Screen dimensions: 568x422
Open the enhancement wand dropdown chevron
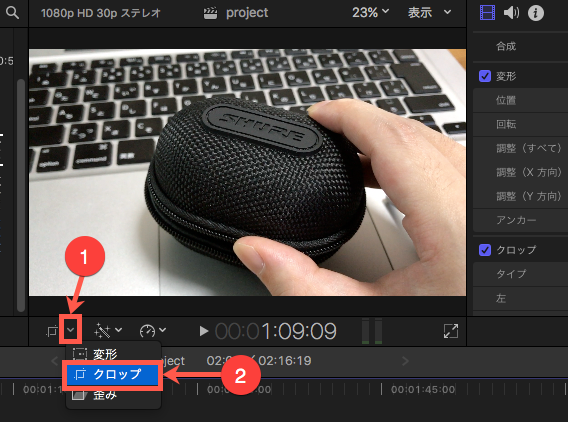tap(118, 330)
